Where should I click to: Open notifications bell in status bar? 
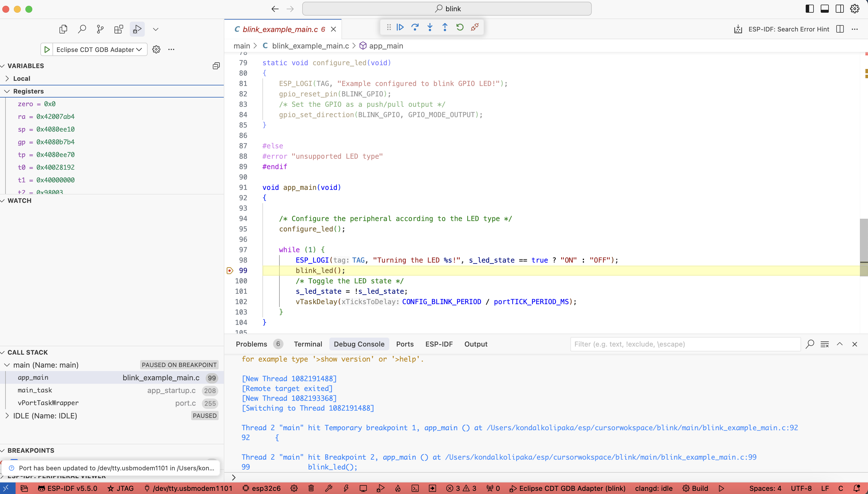pyautogui.click(x=856, y=488)
